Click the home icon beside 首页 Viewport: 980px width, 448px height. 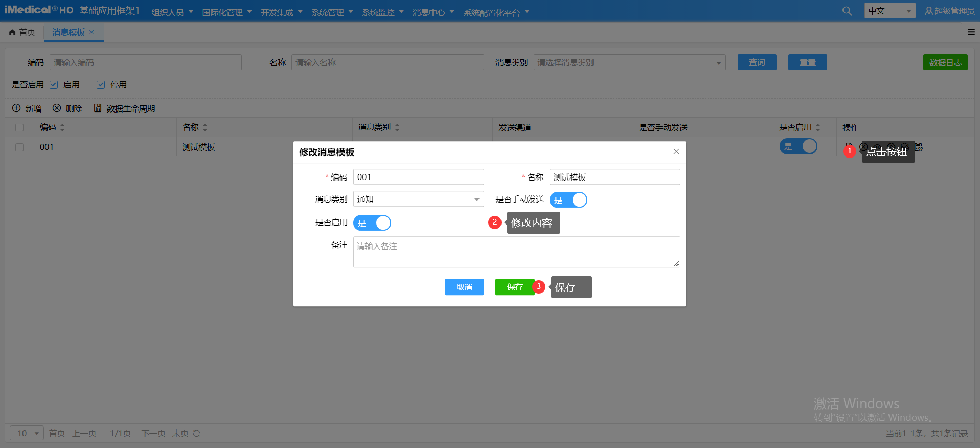coord(12,33)
